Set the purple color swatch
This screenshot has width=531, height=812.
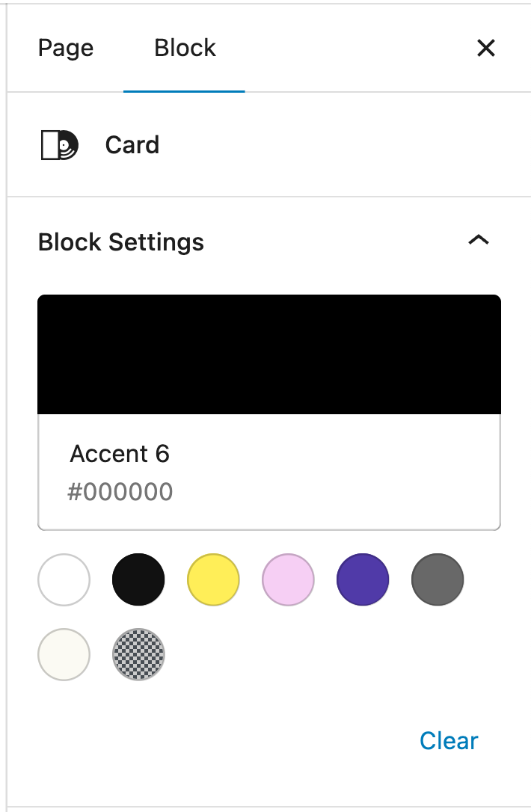[x=363, y=579]
